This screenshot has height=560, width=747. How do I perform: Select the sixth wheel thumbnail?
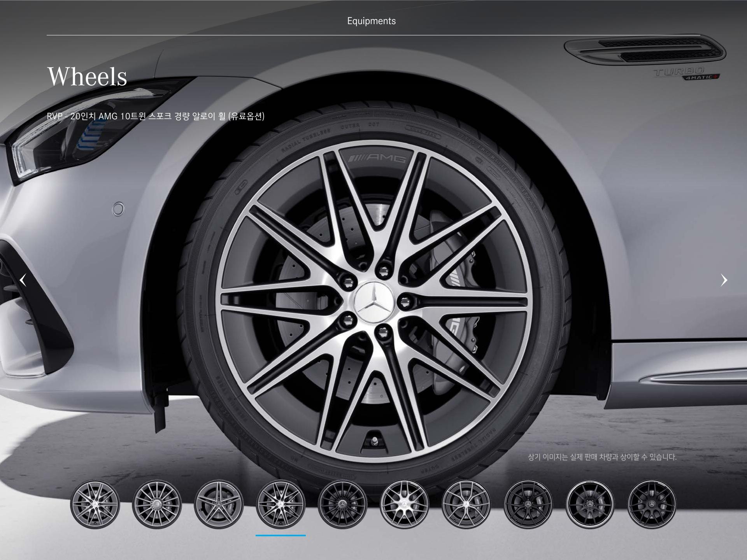click(404, 504)
